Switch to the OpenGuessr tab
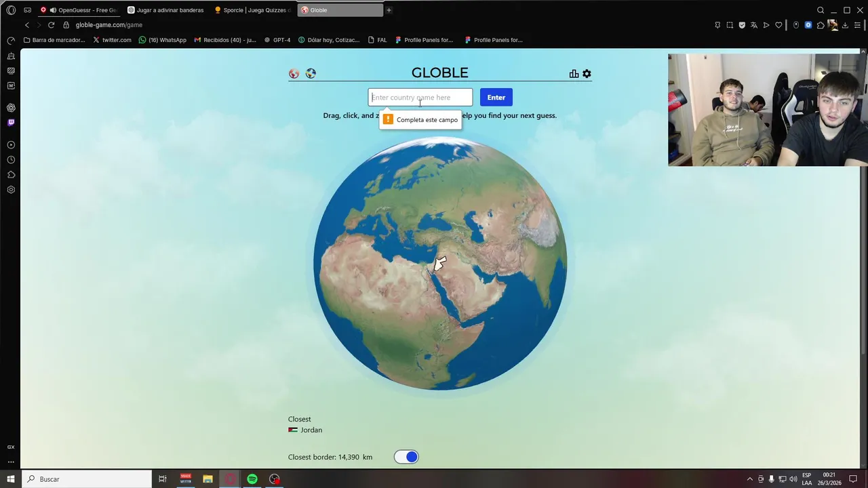This screenshot has width=868, height=488. click(79, 10)
